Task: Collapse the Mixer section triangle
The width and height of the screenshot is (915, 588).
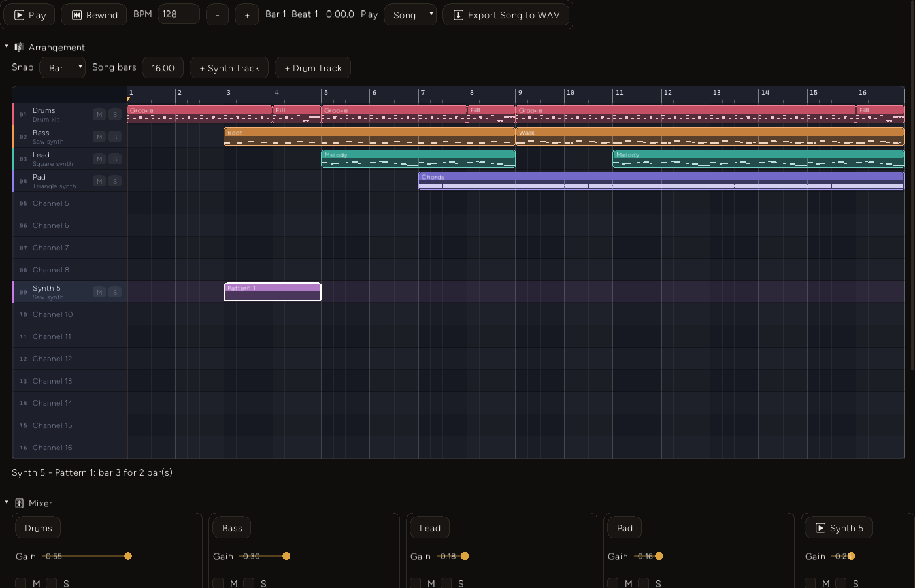Action: 7,502
